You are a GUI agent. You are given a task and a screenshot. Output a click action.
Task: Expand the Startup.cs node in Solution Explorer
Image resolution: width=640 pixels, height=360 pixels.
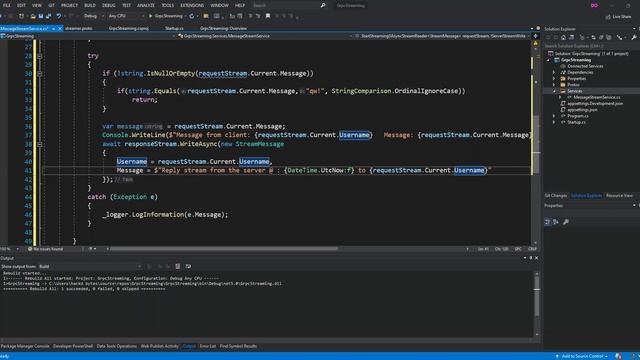click(554, 122)
